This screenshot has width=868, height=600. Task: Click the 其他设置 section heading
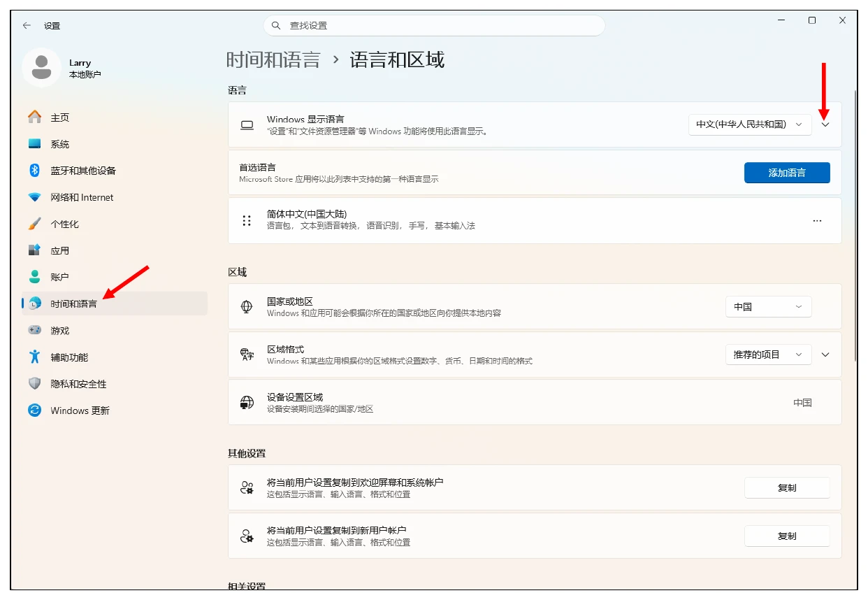click(x=247, y=453)
